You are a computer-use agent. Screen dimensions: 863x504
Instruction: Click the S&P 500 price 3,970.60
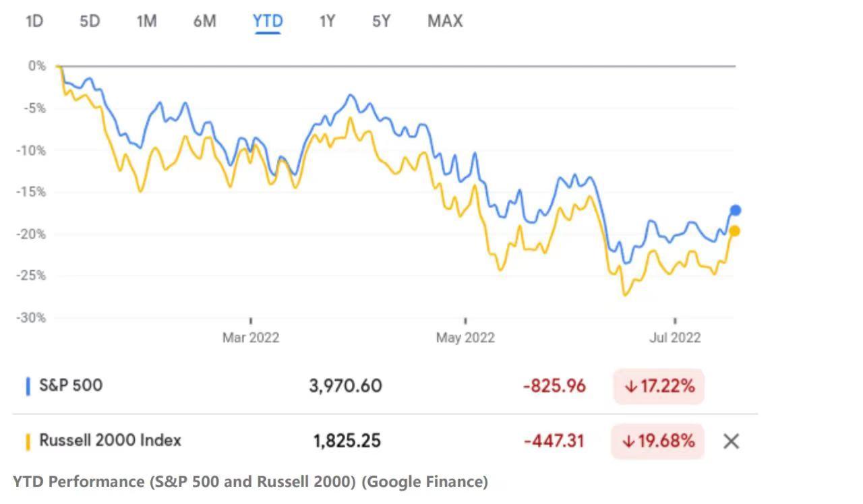pos(345,386)
